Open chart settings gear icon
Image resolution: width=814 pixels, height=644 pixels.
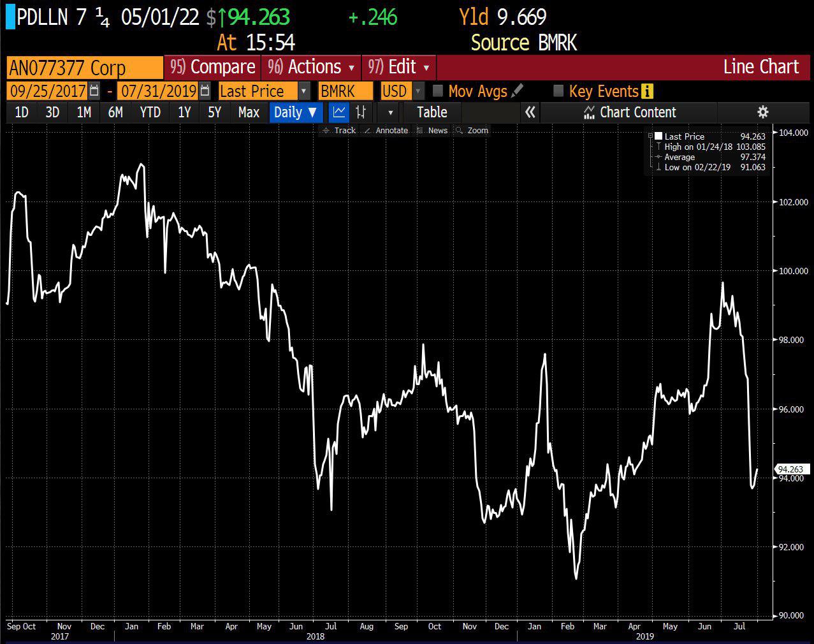pos(762,112)
